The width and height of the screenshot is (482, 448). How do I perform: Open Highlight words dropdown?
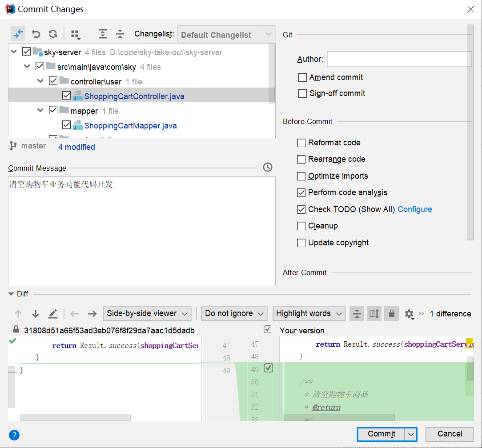pyautogui.click(x=309, y=314)
